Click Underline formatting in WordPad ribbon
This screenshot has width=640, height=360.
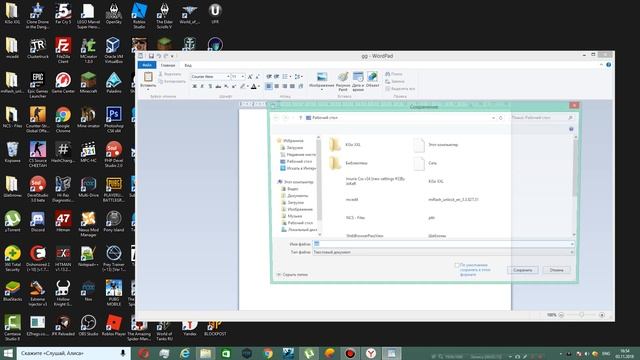(210, 86)
